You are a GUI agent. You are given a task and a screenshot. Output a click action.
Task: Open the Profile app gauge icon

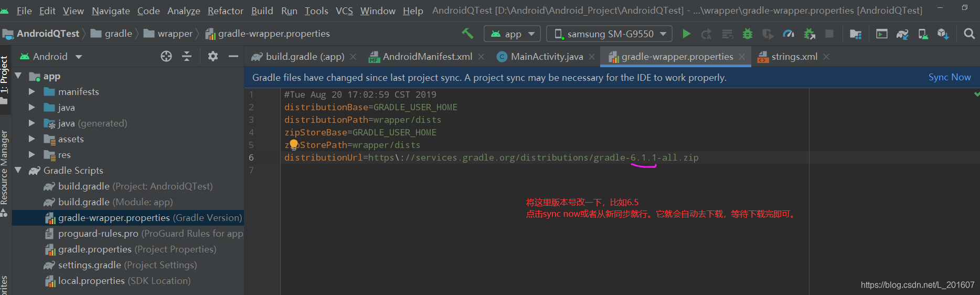[789, 34]
